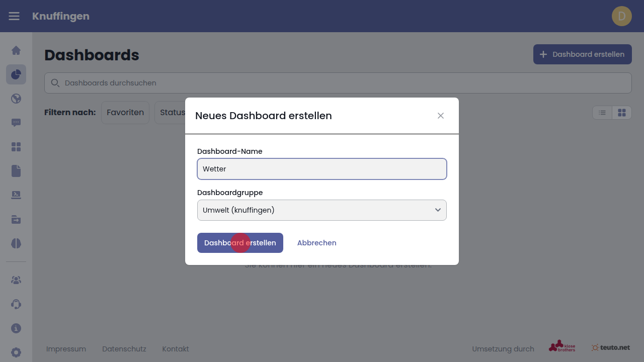Click Abbrechen to cancel dialog

coord(316,243)
